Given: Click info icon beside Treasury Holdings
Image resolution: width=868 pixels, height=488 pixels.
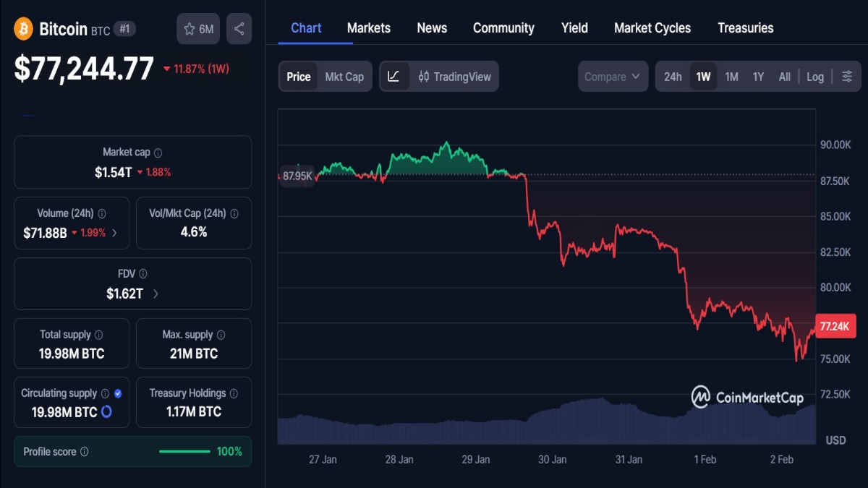Looking at the screenshot, I should coord(234,394).
